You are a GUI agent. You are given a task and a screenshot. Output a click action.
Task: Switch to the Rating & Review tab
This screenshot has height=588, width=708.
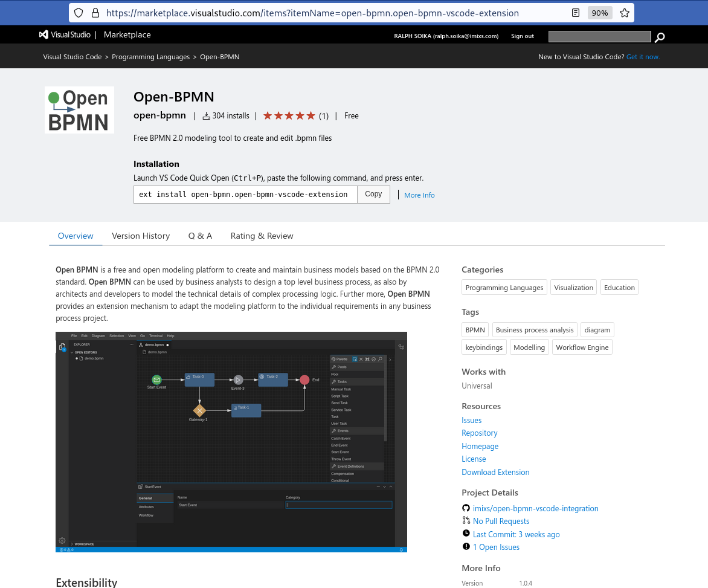pyautogui.click(x=262, y=236)
